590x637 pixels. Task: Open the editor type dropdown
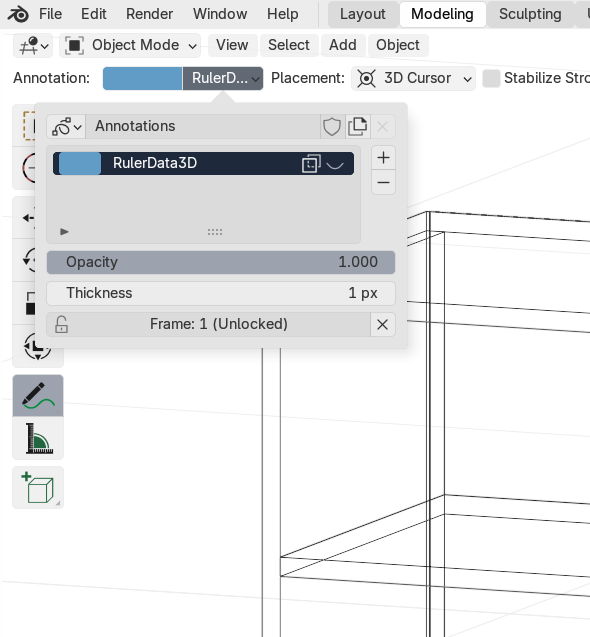tap(33, 45)
